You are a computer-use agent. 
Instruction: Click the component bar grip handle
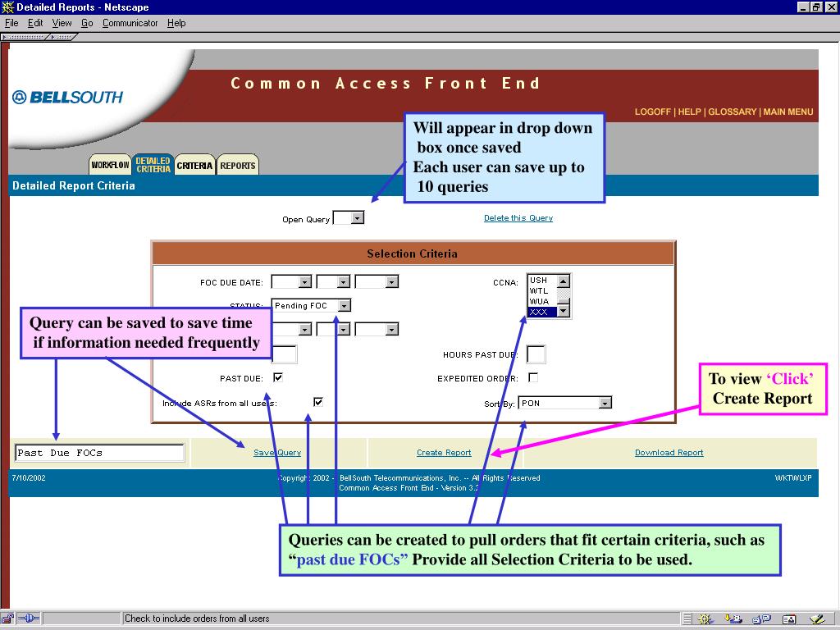tap(687, 619)
